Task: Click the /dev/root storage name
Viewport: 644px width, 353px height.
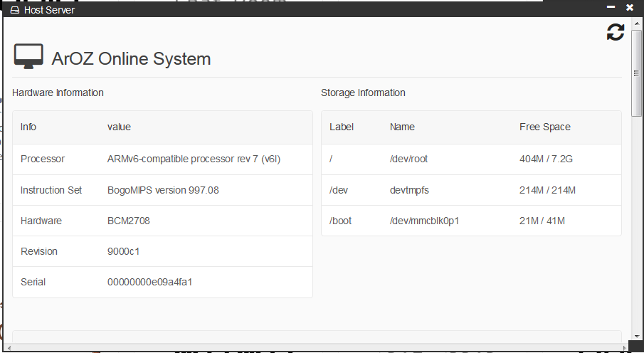Action: click(408, 159)
